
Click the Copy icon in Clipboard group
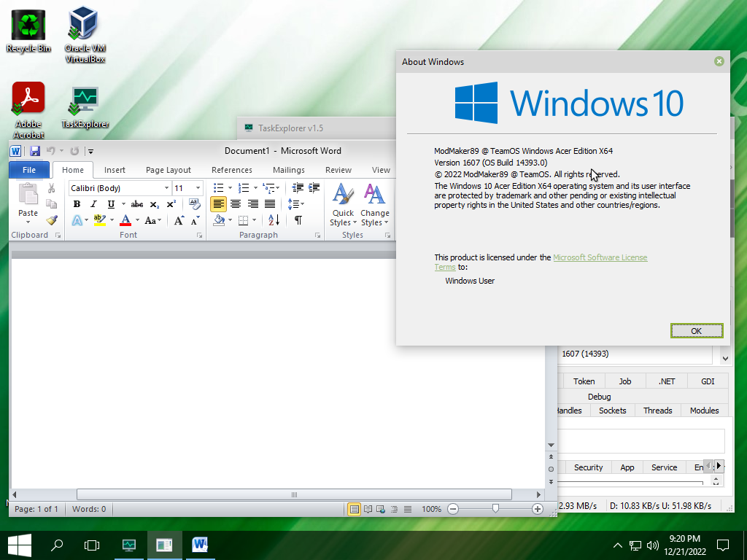[52, 204]
